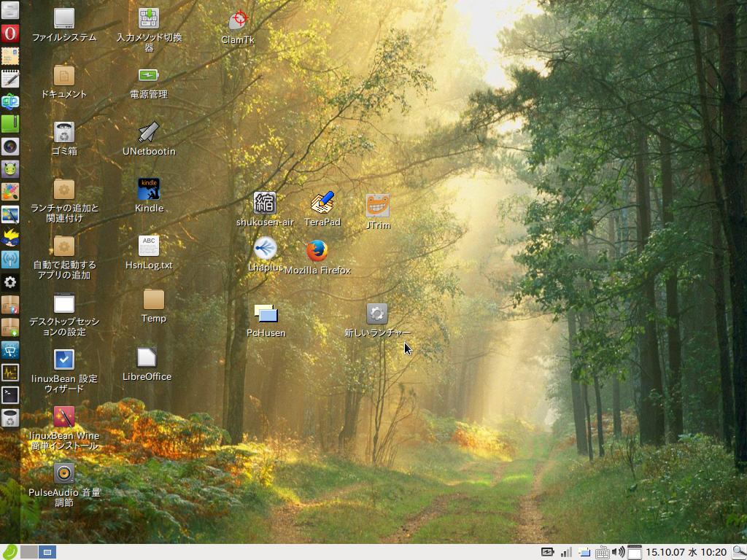This screenshot has width=747, height=560.
Task: Open the green notebook icon in dock
Action: click(10, 124)
